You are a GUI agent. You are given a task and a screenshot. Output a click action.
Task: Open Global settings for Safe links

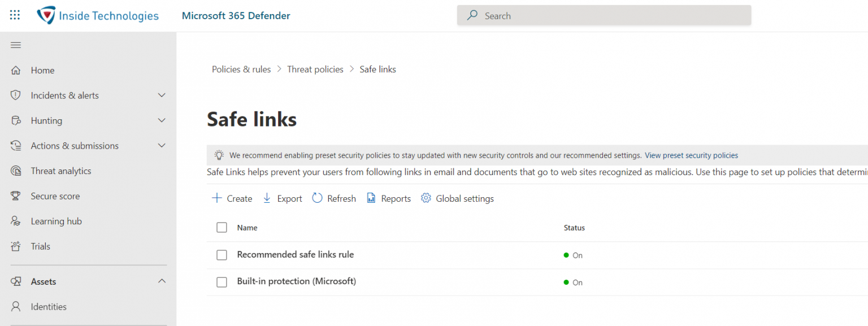click(426, 198)
